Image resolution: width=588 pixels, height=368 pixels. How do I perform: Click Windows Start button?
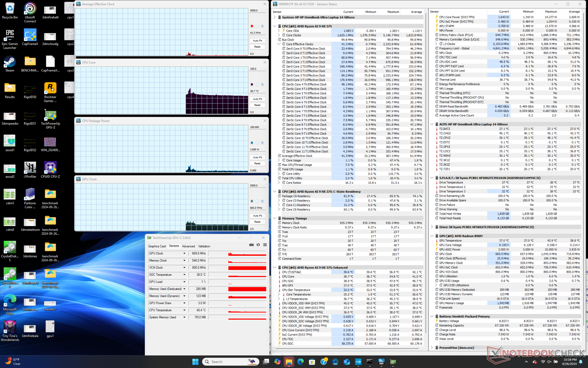point(195,362)
